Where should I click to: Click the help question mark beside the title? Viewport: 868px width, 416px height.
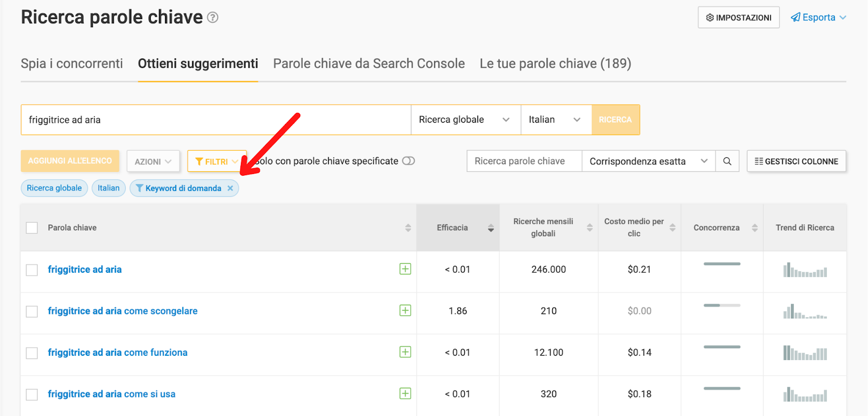pos(213,18)
